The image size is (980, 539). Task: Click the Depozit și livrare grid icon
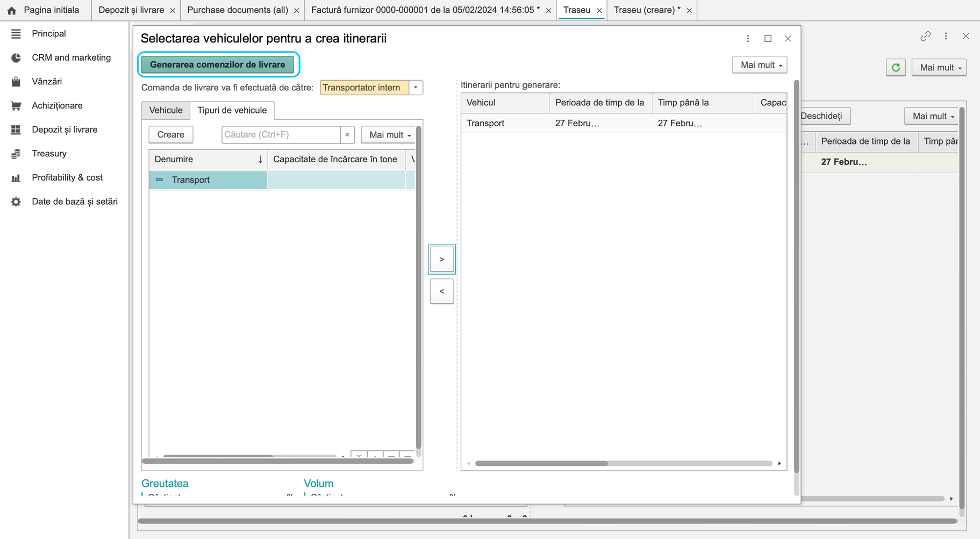(x=16, y=130)
